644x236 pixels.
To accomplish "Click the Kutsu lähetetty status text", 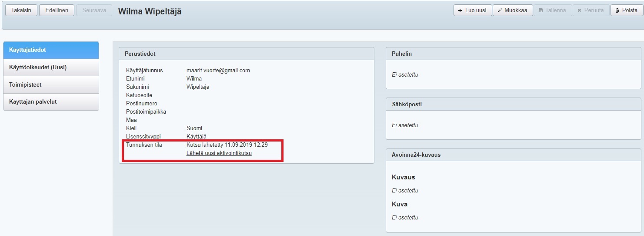I will click(x=227, y=145).
